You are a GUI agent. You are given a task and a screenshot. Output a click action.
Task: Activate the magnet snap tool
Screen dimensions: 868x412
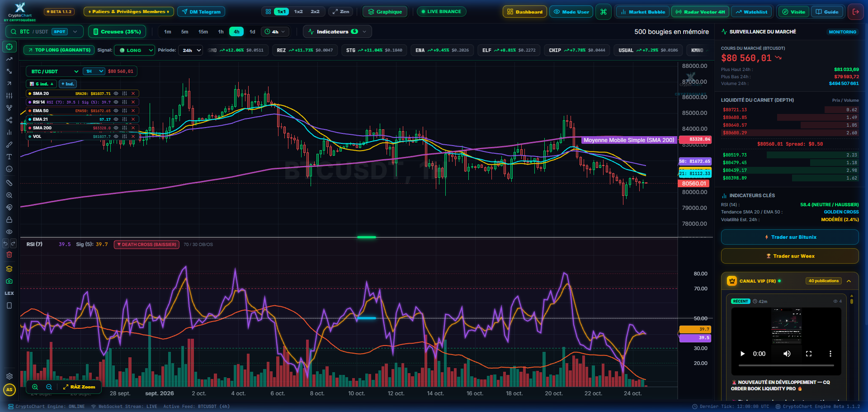click(9, 208)
